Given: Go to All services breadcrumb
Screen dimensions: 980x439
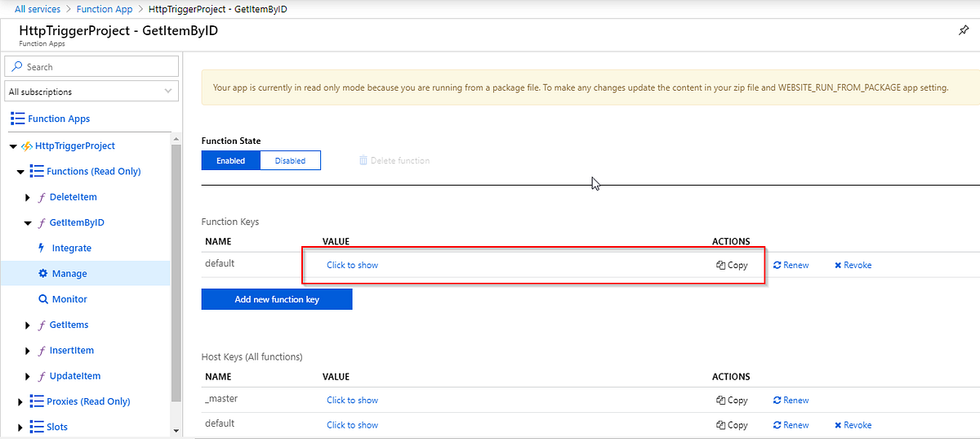Looking at the screenshot, I should (x=38, y=9).
